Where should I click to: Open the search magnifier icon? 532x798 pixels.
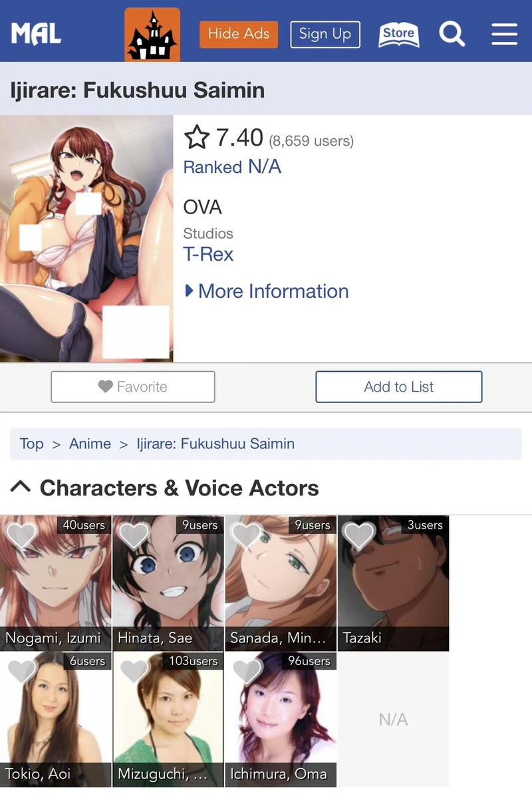pos(452,34)
